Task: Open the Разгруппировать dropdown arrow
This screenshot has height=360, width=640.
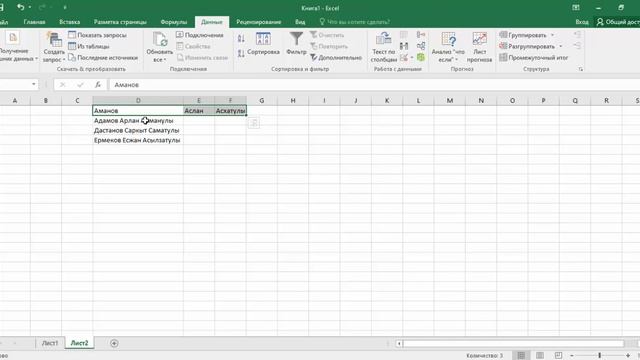Action: pyautogui.click(x=561, y=46)
